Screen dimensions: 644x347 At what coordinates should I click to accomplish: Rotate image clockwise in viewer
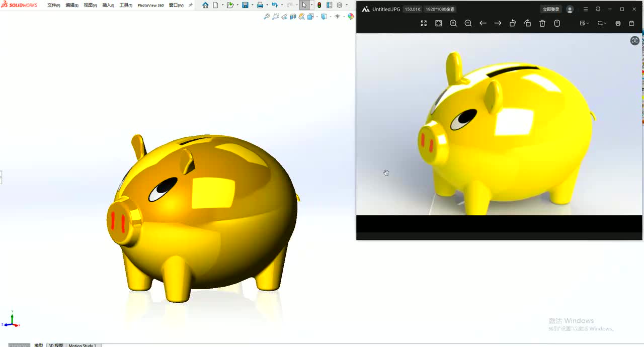pos(527,23)
